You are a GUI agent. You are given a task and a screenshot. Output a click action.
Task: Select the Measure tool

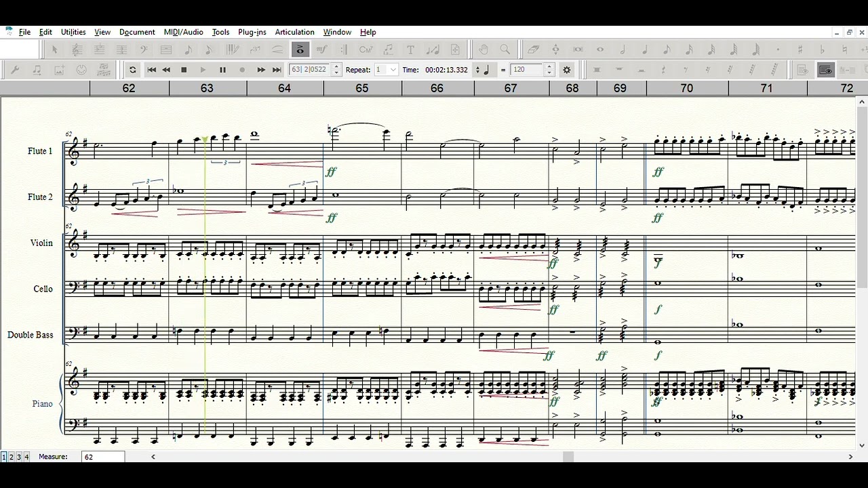pyautogui.click(x=166, y=49)
